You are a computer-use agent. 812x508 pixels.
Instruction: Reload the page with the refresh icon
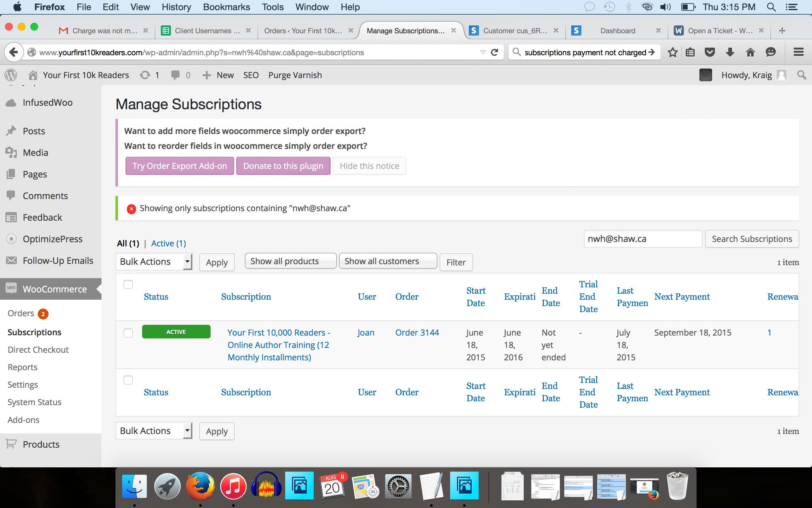pyautogui.click(x=494, y=52)
